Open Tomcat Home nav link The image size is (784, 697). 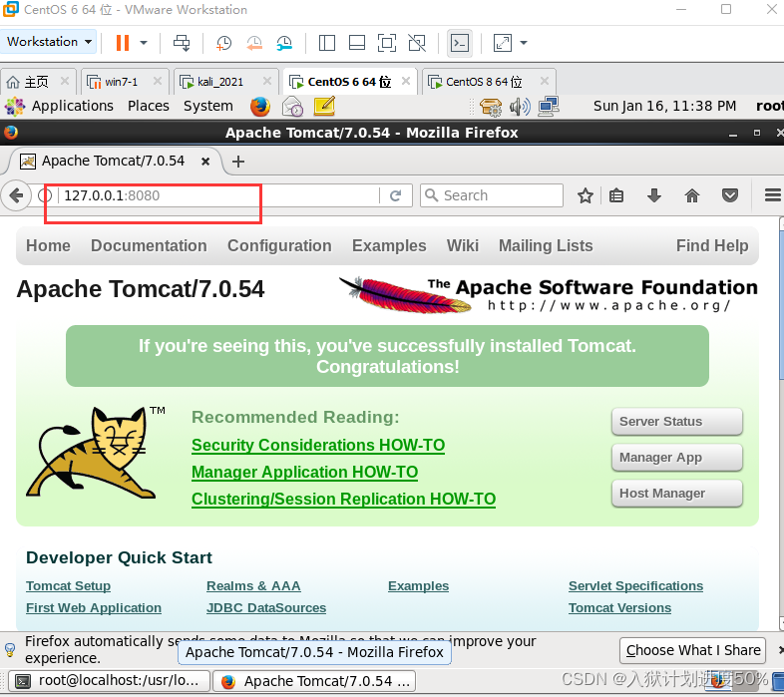tap(48, 246)
